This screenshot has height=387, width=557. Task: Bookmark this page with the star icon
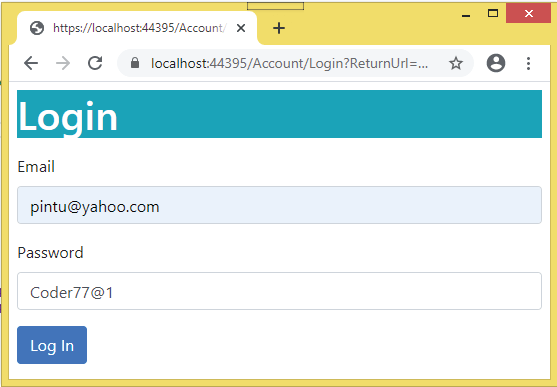pos(456,63)
